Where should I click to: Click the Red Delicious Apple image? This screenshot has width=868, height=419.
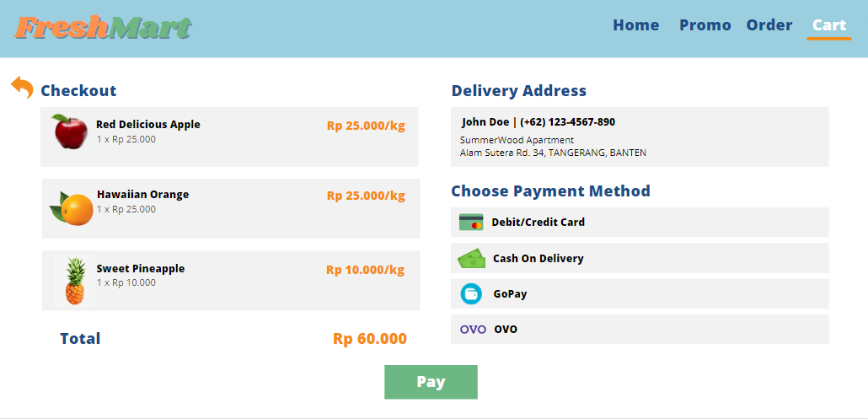[x=70, y=132]
